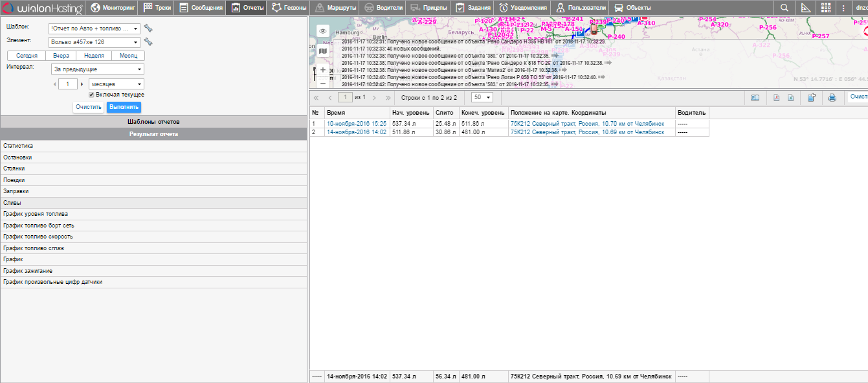This screenshot has height=383, width=868.
Task: Zoom in the map with plus button
Action: coord(323,69)
